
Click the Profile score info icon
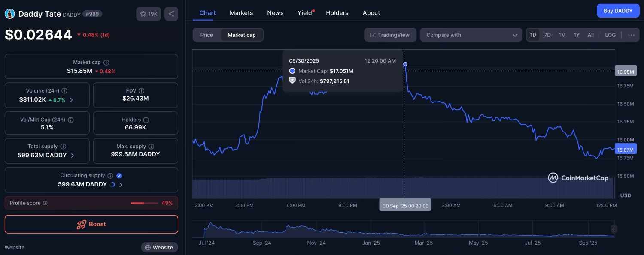click(x=45, y=203)
